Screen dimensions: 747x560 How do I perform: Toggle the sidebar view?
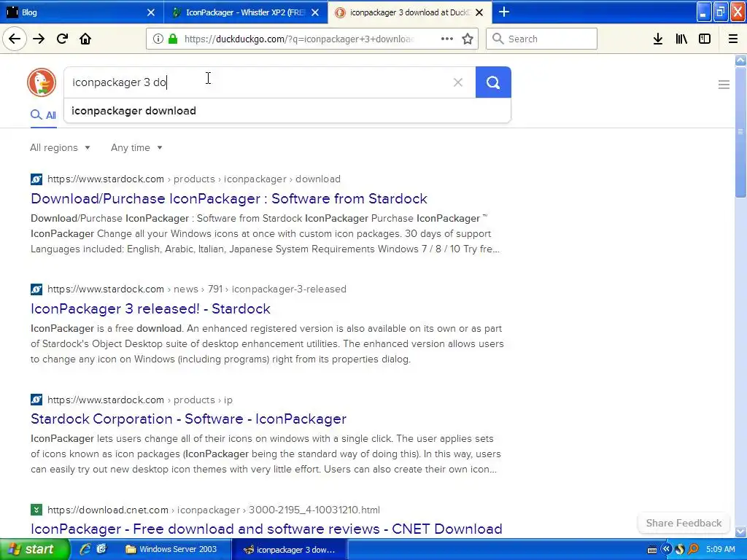pyautogui.click(x=705, y=39)
